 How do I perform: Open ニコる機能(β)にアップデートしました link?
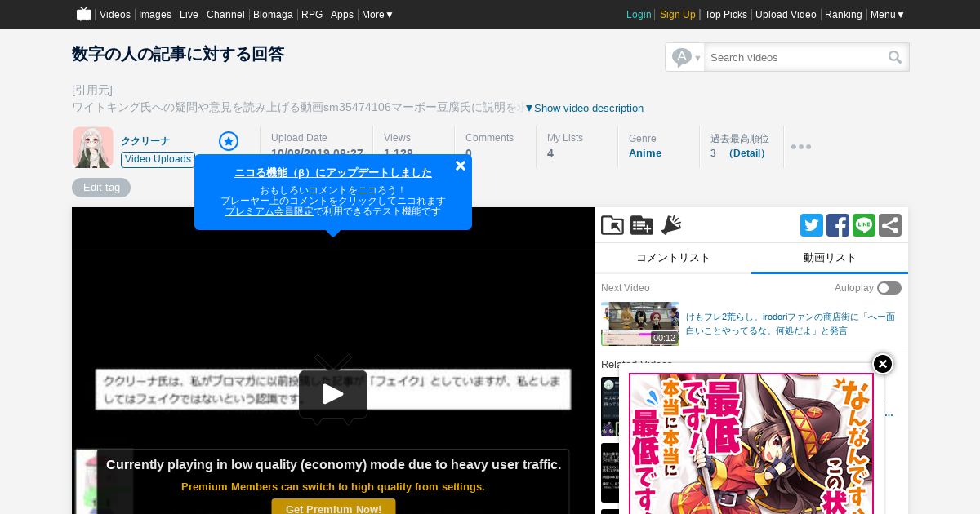[x=333, y=173]
